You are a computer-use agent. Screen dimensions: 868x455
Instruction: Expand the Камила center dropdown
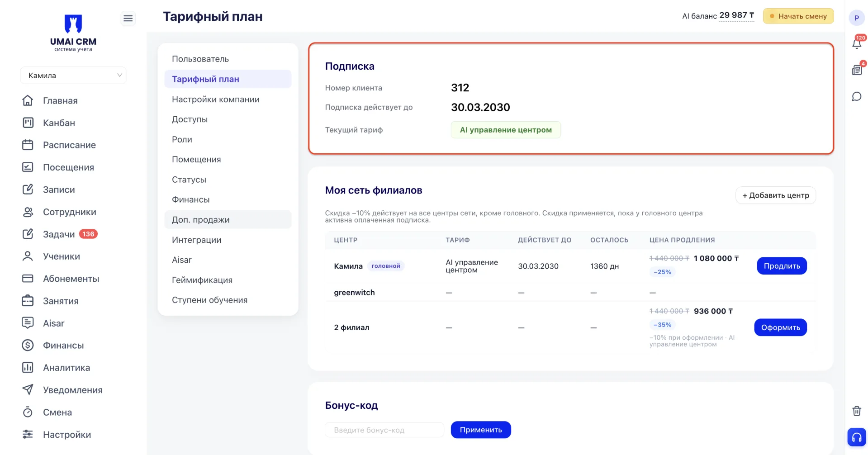73,75
